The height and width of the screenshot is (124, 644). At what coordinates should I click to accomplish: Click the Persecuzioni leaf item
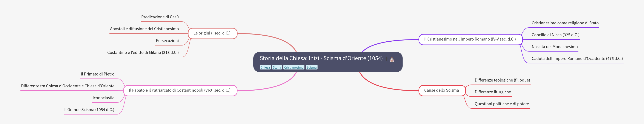(167, 41)
